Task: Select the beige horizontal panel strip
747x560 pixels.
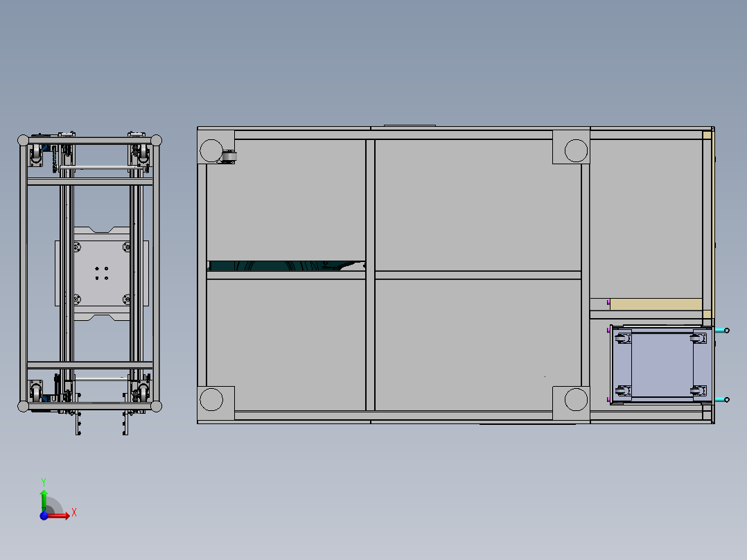Action: (x=656, y=304)
